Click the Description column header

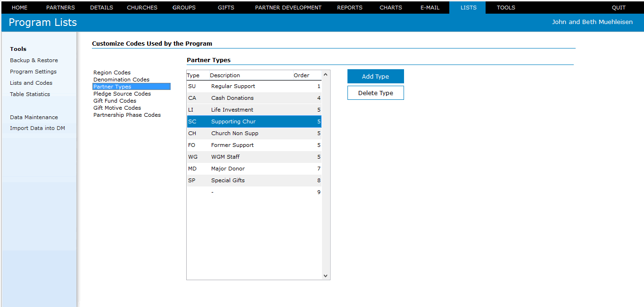pyautogui.click(x=225, y=75)
